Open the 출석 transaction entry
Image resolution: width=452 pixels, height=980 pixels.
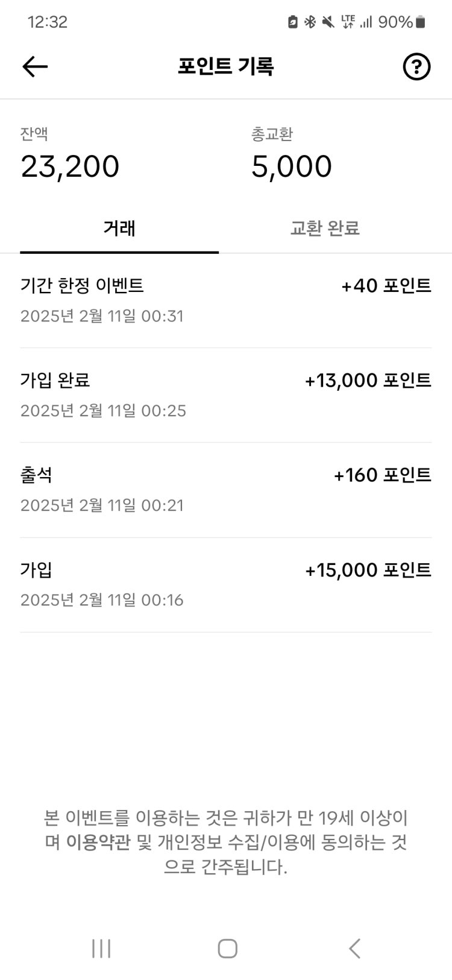click(x=226, y=490)
